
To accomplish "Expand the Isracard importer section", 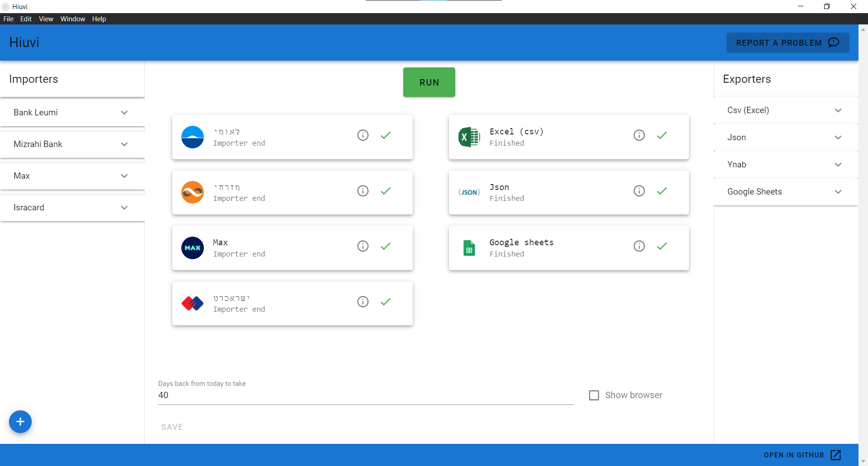I will point(72,208).
